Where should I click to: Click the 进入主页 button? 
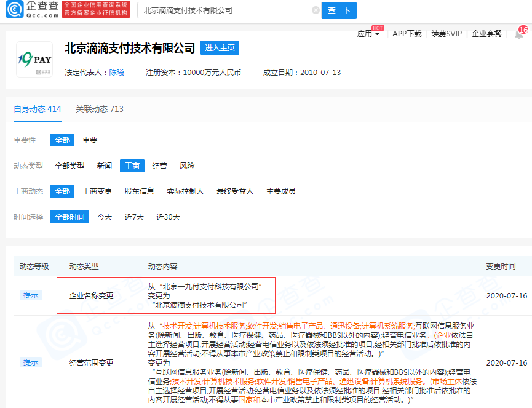pos(220,47)
